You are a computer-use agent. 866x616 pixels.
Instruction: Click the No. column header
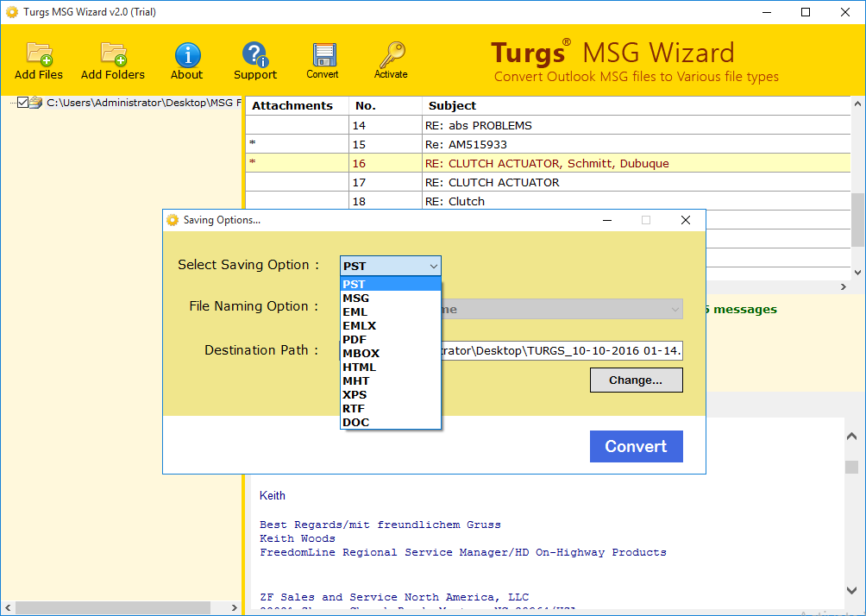coord(386,105)
